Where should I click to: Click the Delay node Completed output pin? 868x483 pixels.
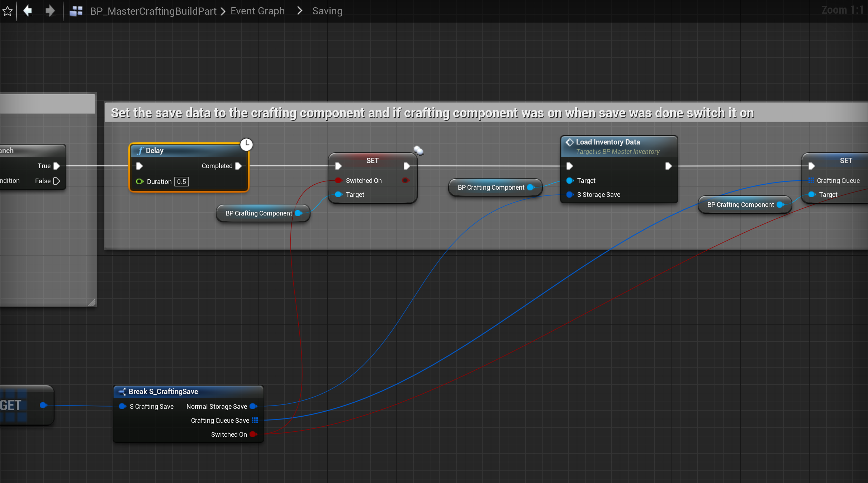[x=238, y=166]
